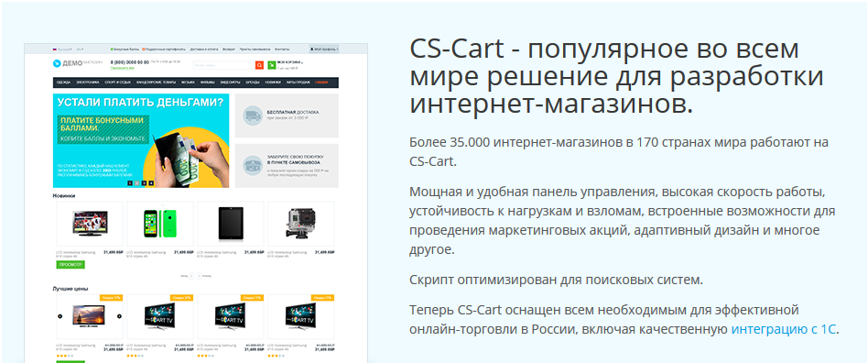Open the currency dropdown next to language

click(x=80, y=49)
